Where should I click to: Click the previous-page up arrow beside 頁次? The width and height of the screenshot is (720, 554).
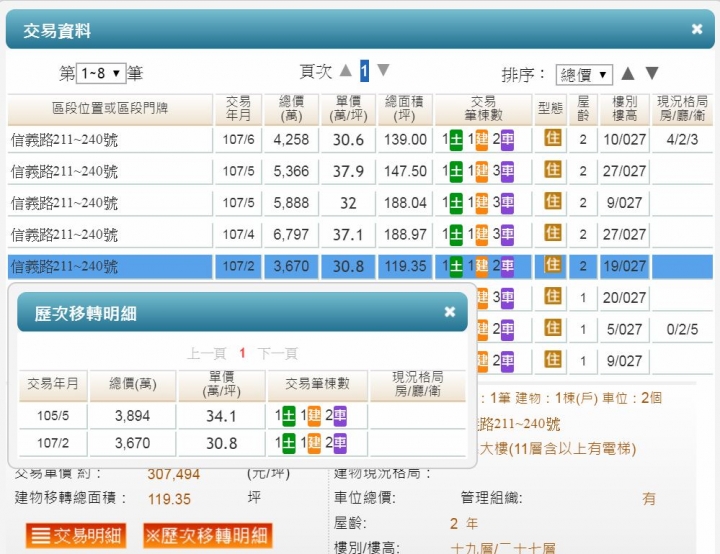345,70
